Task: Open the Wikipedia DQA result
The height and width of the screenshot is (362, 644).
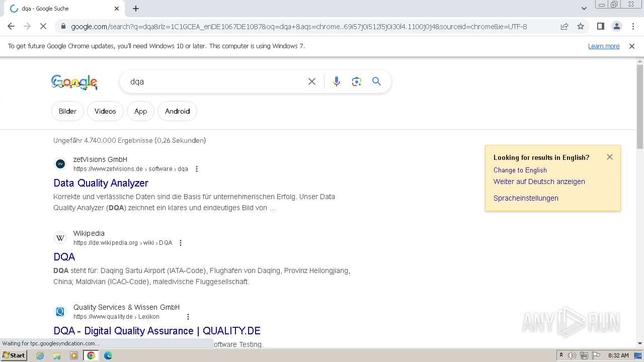Action: point(64,257)
